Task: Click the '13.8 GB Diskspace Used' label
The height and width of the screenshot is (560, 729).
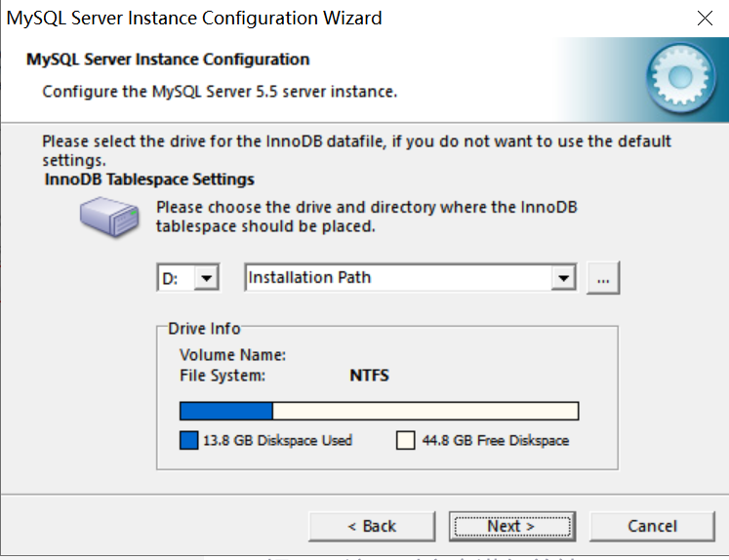Action: coord(277,440)
